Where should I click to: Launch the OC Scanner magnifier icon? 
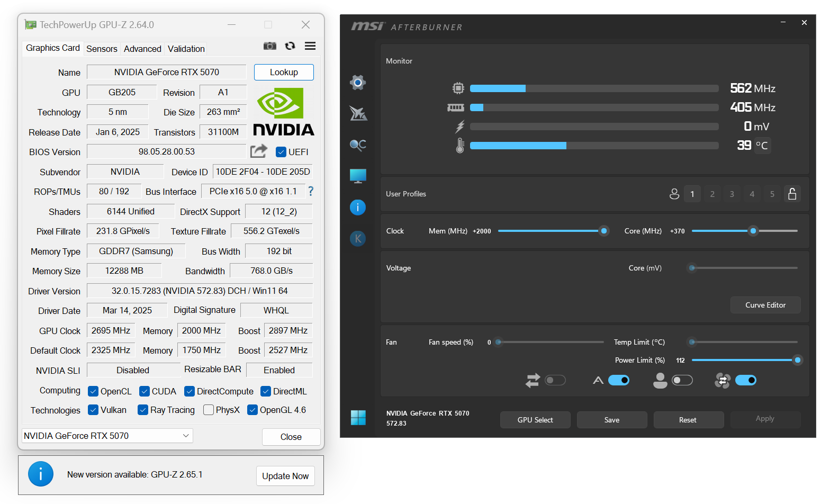(x=358, y=145)
